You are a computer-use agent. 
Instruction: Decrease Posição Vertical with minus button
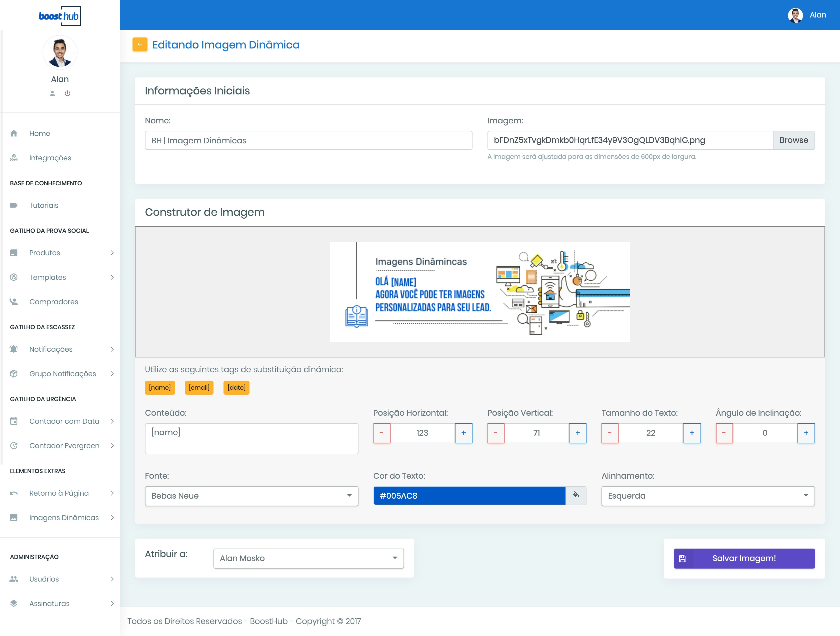495,433
